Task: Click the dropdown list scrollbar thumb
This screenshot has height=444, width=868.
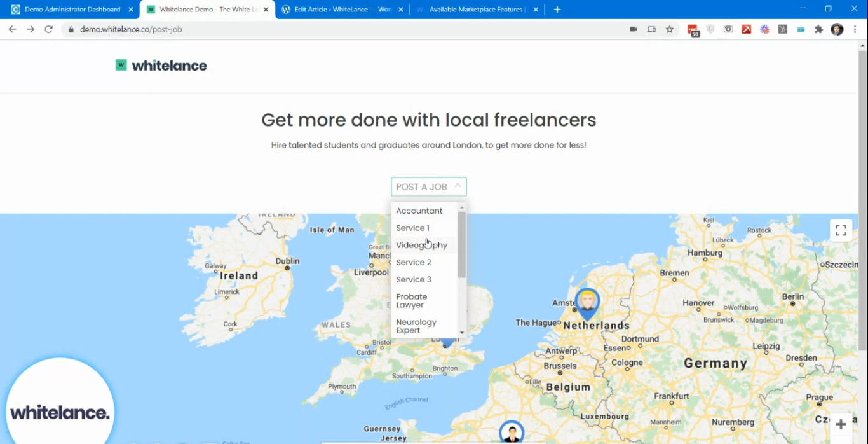Action: pyautogui.click(x=462, y=244)
